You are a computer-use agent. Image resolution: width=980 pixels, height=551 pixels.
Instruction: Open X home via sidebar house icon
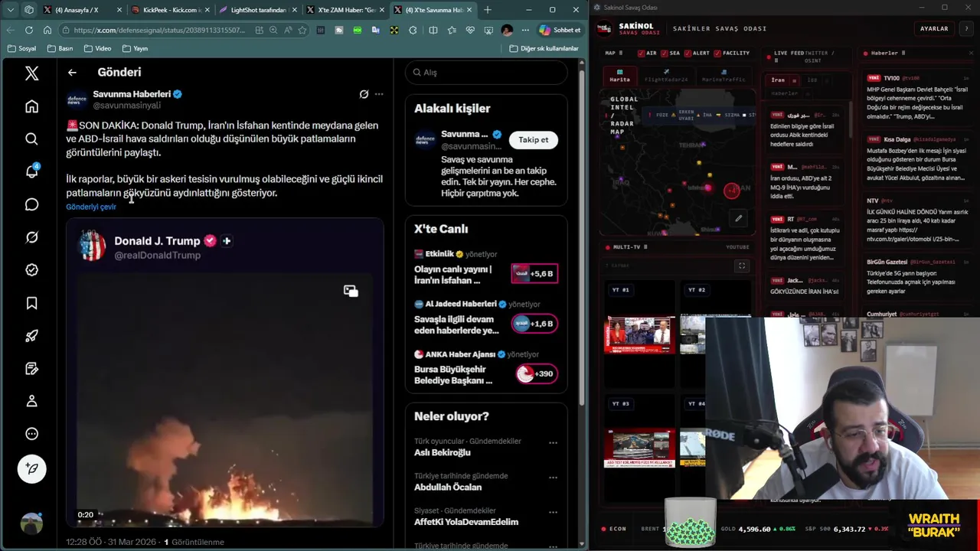[x=31, y=106]
